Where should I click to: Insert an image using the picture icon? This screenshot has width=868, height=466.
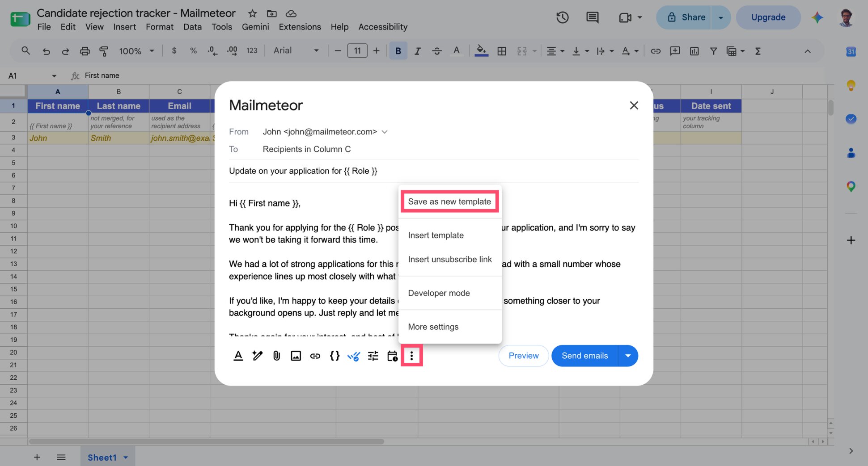[x=296, y=356]
